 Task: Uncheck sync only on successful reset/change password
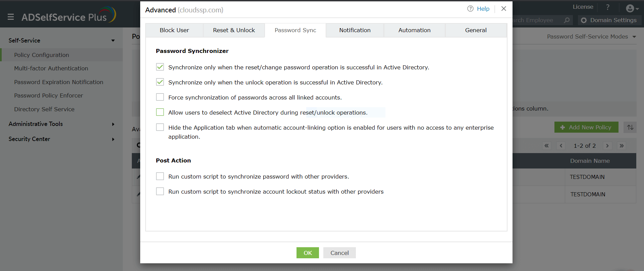[x=160, y=67]
